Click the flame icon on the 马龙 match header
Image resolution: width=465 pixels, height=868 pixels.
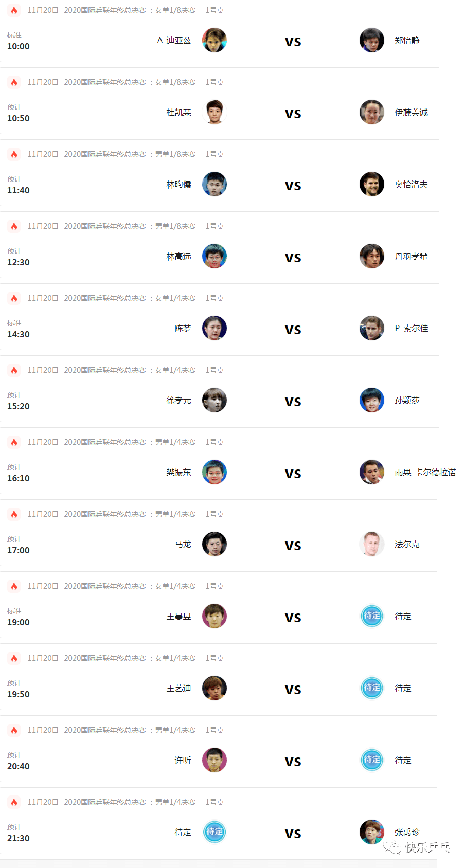pyautogui.click(x=14, y=514)
